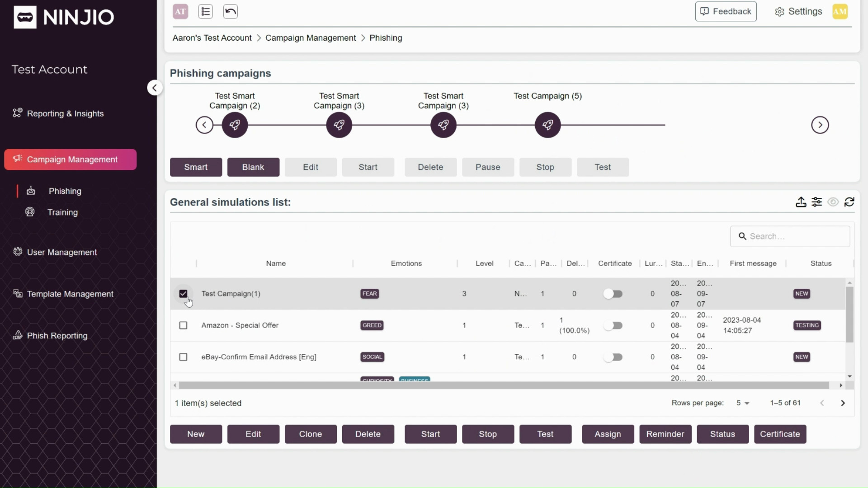
Task: Select the Test Campaign (5) rocket icon
Action: point(547,125)
